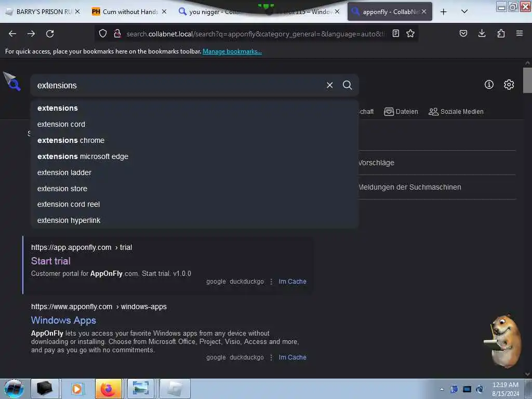Switch to Firefox in the taskbar
Viewport: 532px width, 399px height.
point(108,389)
